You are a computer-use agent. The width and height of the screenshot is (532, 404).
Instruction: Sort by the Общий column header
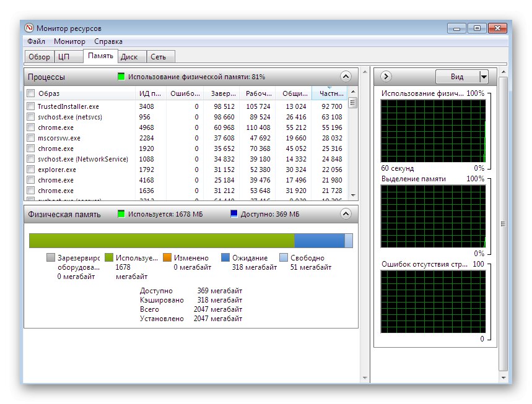[x=295, y=93]
